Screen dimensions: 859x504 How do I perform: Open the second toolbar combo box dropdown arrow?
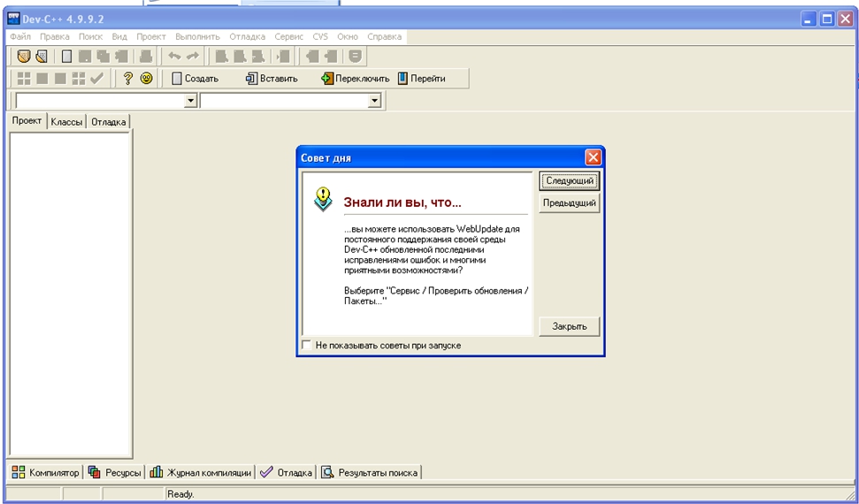(x=375, y=100)
